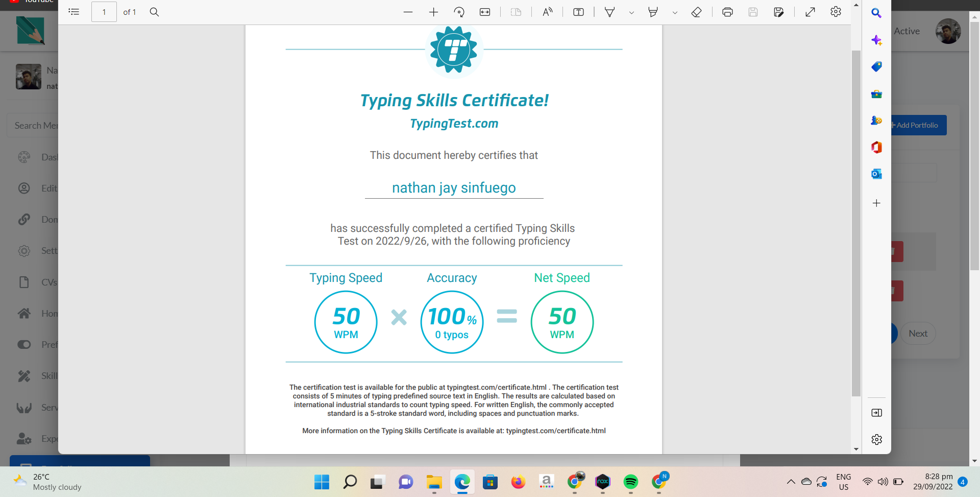
Task: Toggle the Add text tool
Action: tap(578, 12)
